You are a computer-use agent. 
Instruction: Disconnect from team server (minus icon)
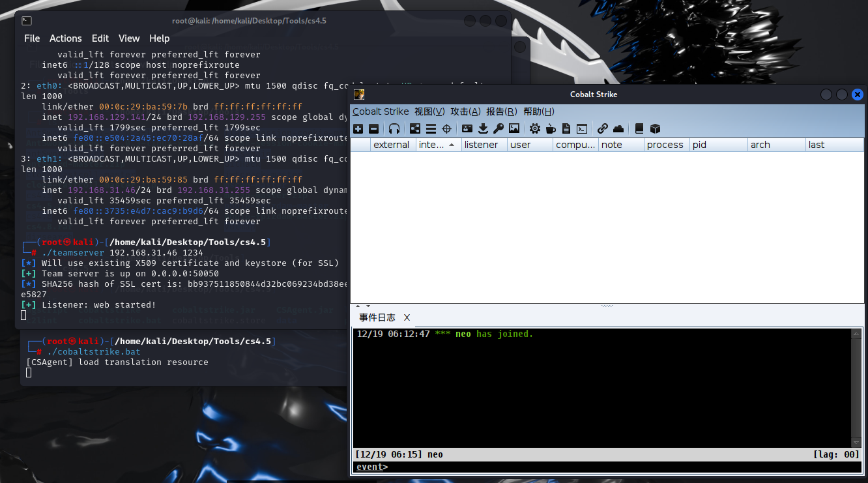[373, 129]
